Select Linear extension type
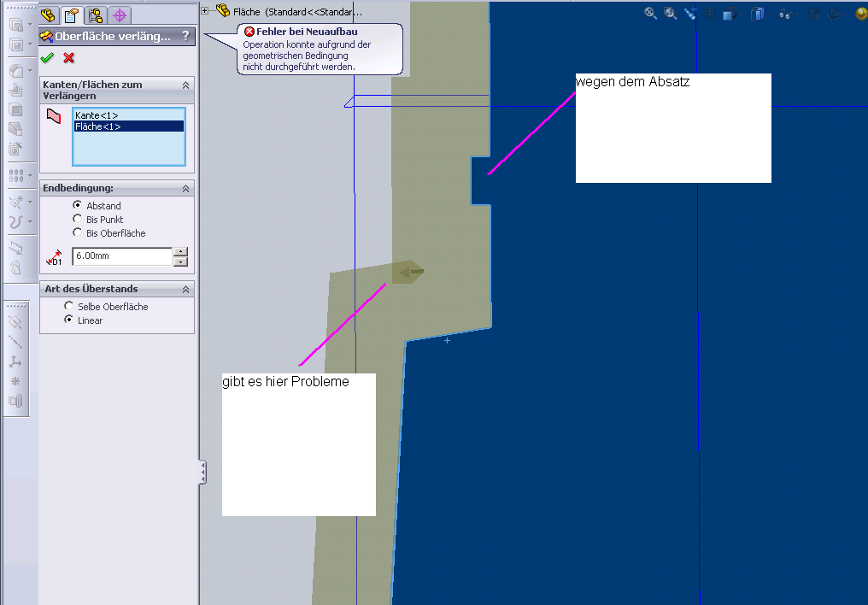 coord(68,320)
